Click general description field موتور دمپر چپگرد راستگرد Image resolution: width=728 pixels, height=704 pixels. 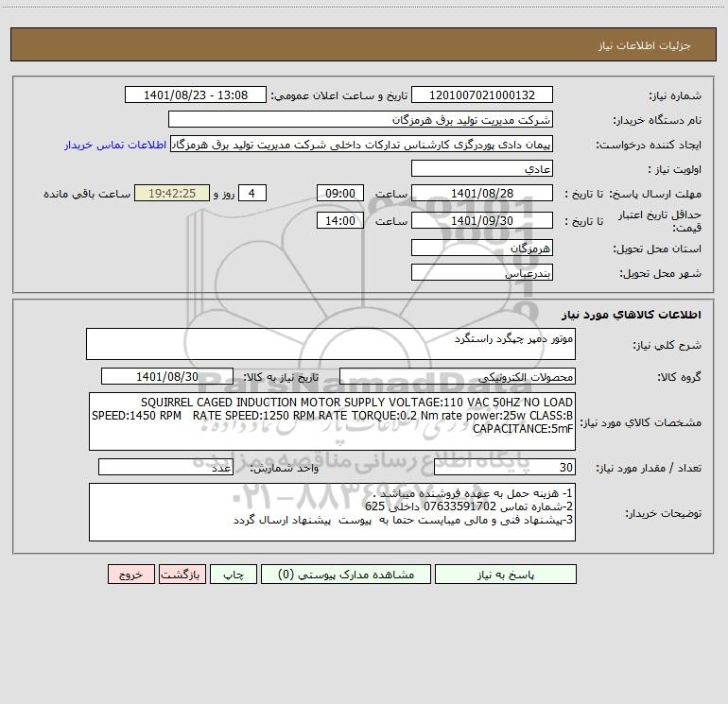331,344
